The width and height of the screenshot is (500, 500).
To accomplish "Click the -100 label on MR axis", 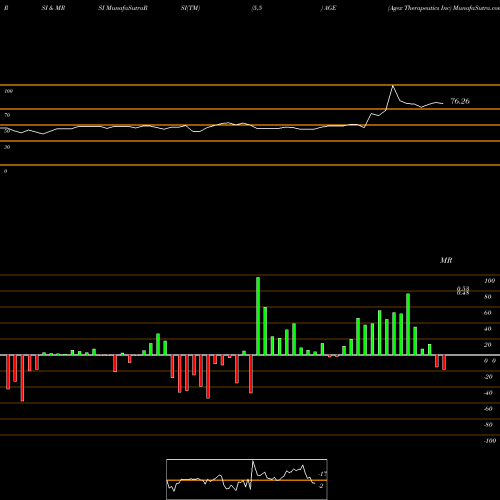I will tap(490, 441).
